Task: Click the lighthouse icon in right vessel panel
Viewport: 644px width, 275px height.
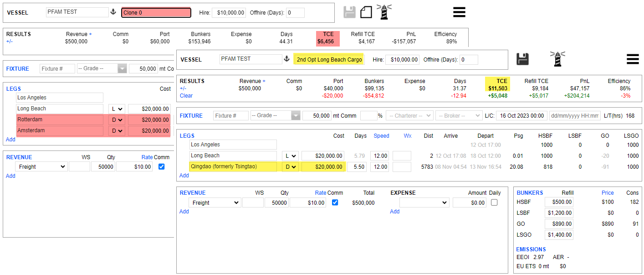Action: point(557,59)
